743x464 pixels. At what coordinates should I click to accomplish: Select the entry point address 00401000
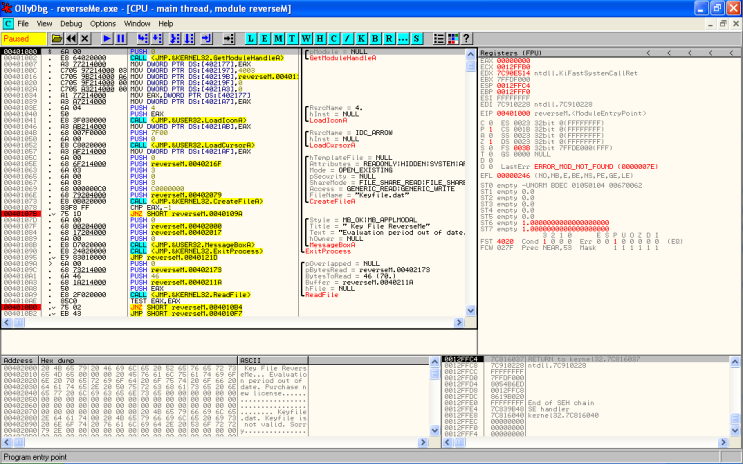click(x=21, y=52)
